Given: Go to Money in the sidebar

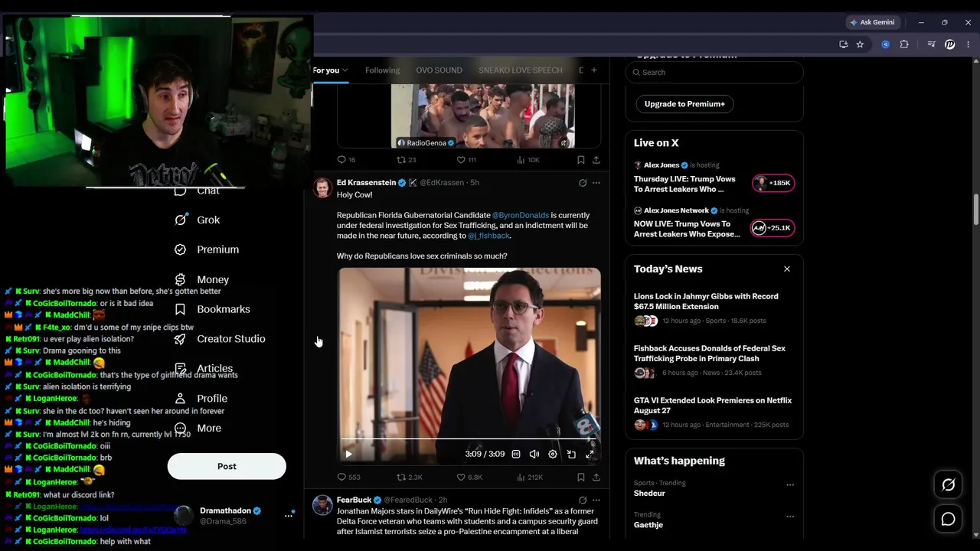Looking at the screenshot, I should coord(201,279).
